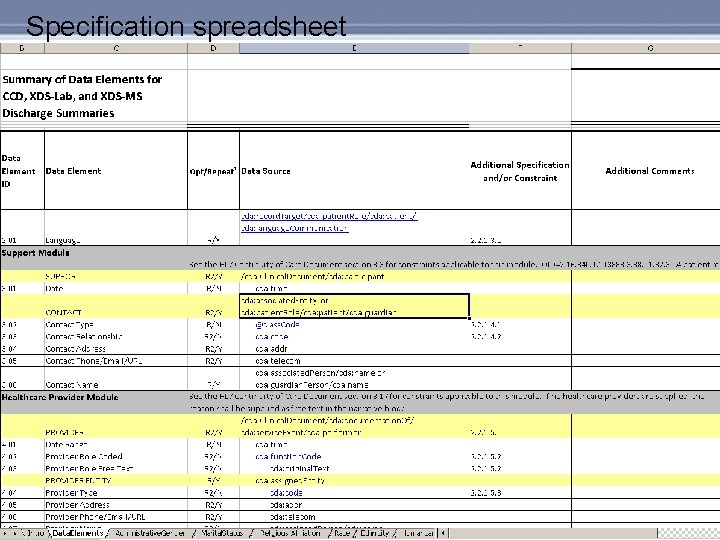
Task: Click the 'cda:telecom' cell in Contact row
Action: [x=354, y=361]
